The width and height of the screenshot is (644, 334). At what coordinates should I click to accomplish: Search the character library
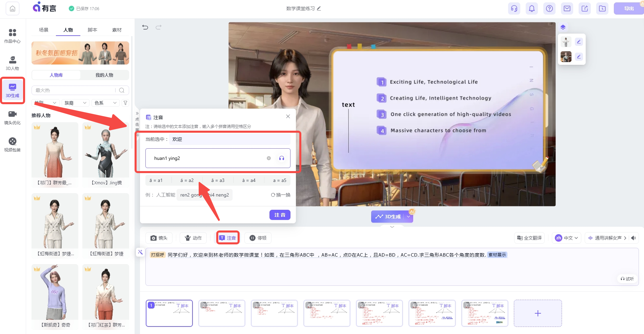click(x=122, y=90)
